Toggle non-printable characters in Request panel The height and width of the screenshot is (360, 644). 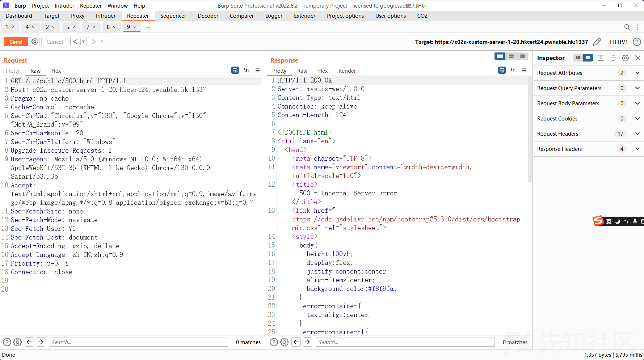point(247,70)
